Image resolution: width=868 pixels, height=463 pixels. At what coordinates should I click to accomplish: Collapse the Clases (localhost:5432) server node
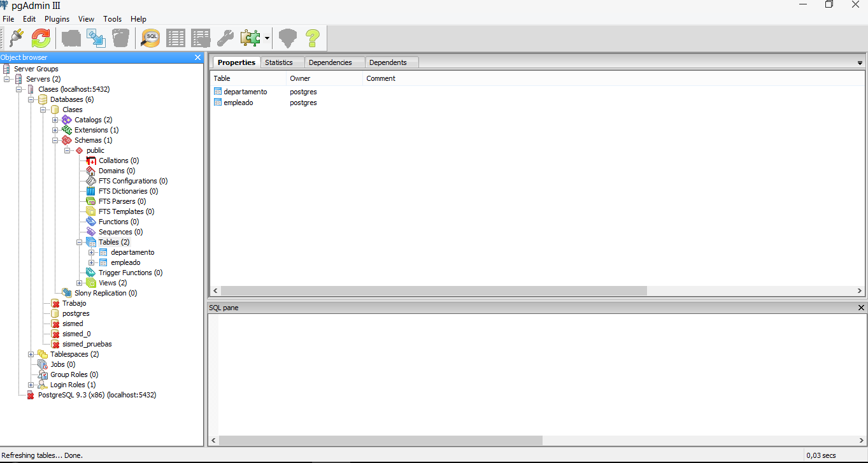click(18, 89)
